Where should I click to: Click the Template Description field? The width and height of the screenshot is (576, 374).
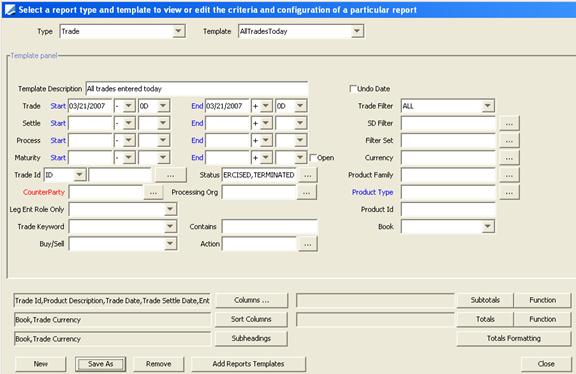pos(197,89)
